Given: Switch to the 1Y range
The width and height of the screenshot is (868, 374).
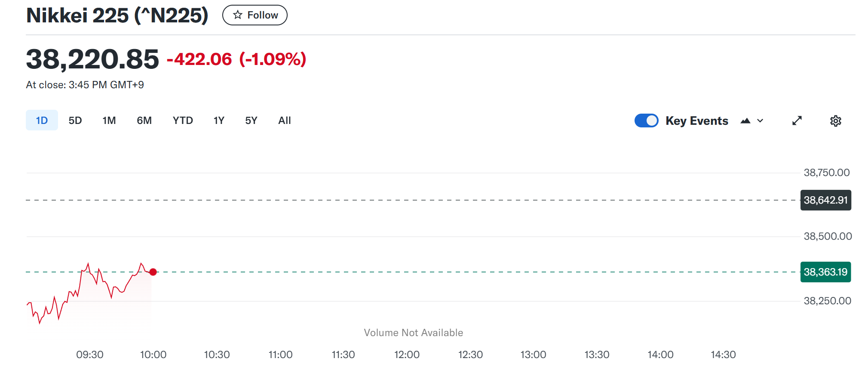Looking at the screenshot, I should tap(219, 121).
